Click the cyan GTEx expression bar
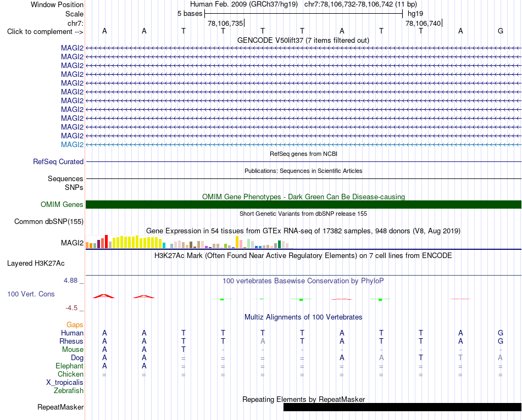The width and height of the screenshot is (522, 420). click(164, 245)
